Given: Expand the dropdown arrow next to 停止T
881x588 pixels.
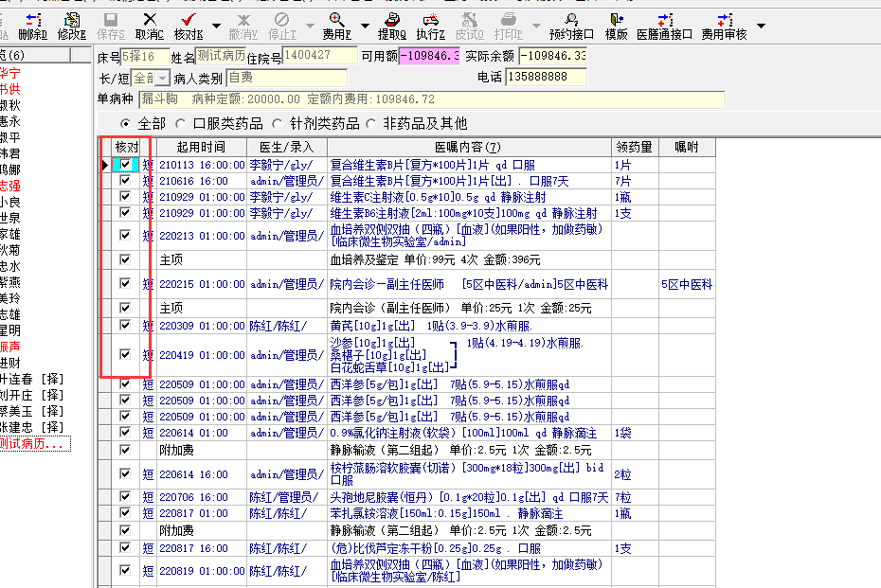Looking at the screenshot, I should [x=310, y=26].
